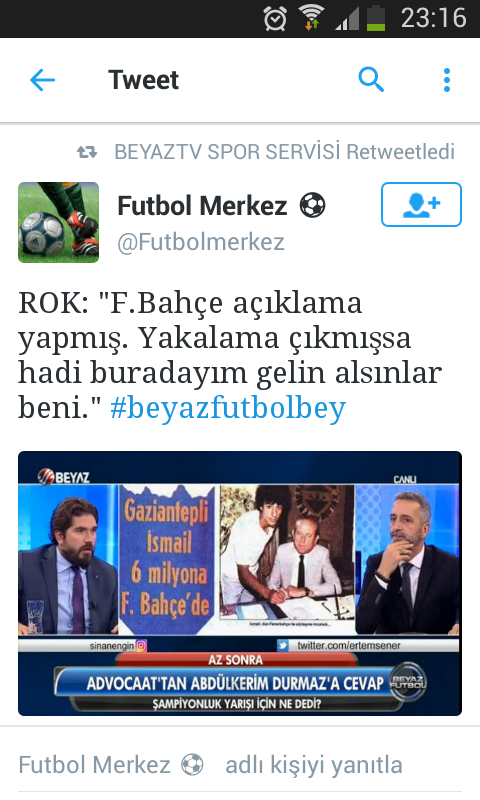480x800 pixels.
Task: Open Futbol Merkez profile picture
Action: pos(59,222)
